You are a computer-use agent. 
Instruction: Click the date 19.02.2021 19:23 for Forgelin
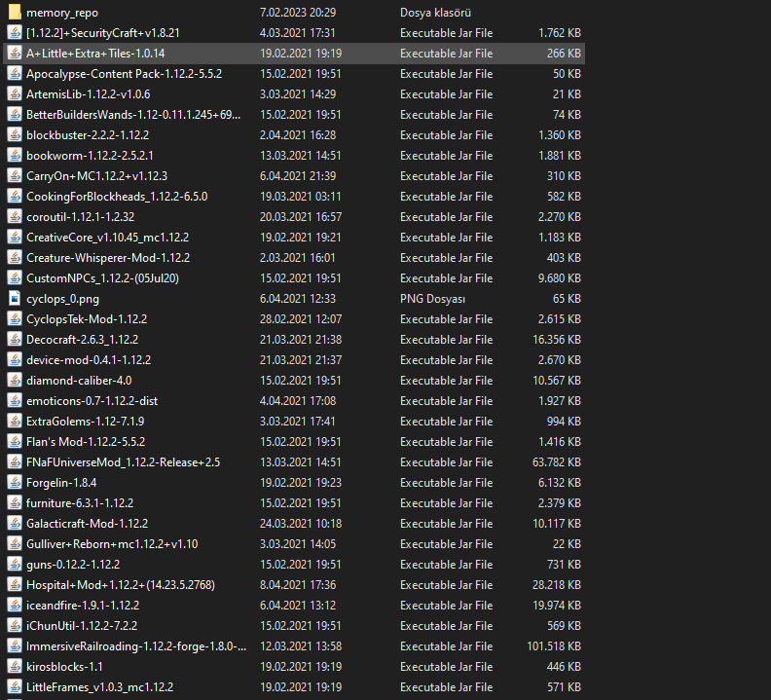301,483
